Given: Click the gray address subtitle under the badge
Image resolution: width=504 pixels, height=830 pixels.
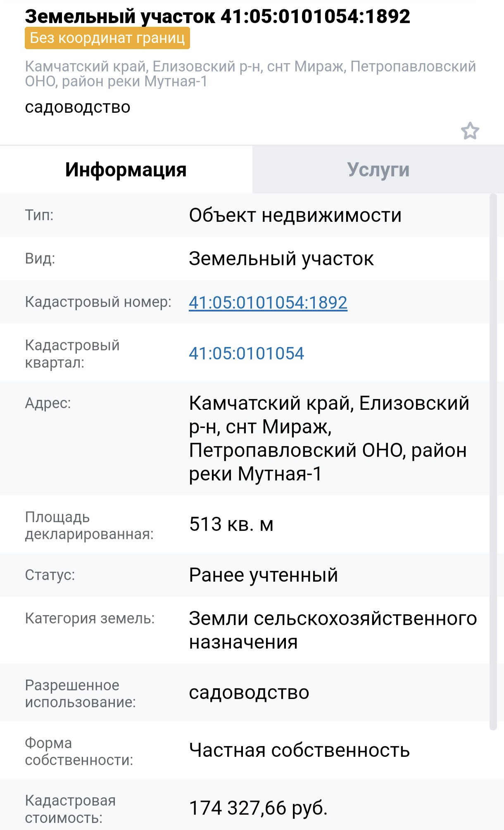Looking at the screenshot, I should click(250, 74).
